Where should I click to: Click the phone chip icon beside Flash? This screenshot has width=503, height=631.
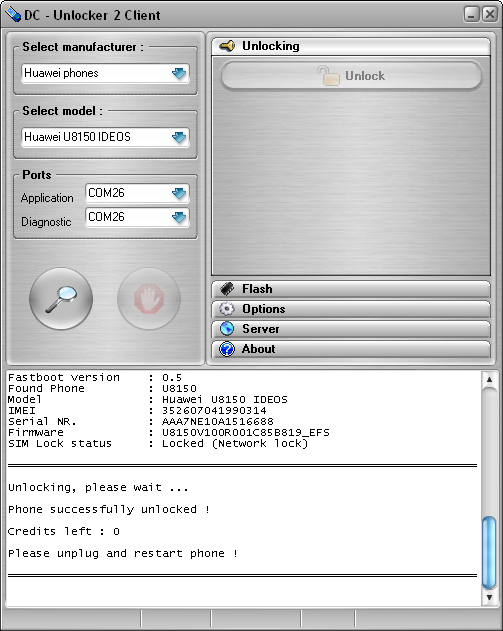pos(227,289)
